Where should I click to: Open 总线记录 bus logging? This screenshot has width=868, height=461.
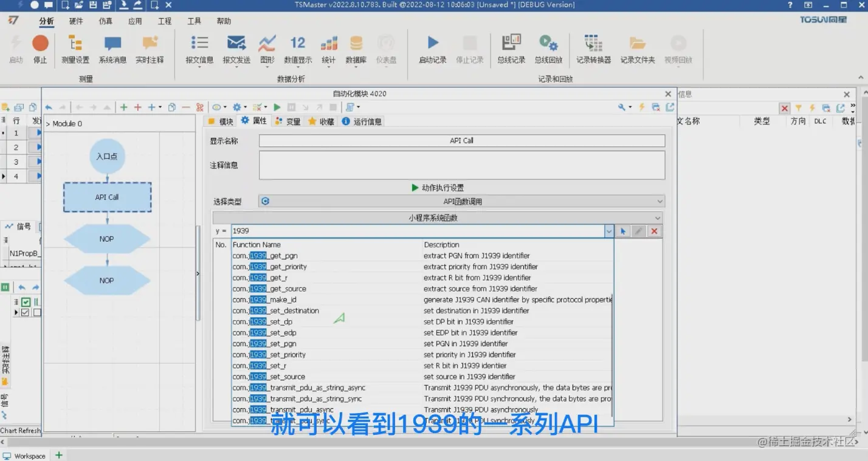[511, 49]
